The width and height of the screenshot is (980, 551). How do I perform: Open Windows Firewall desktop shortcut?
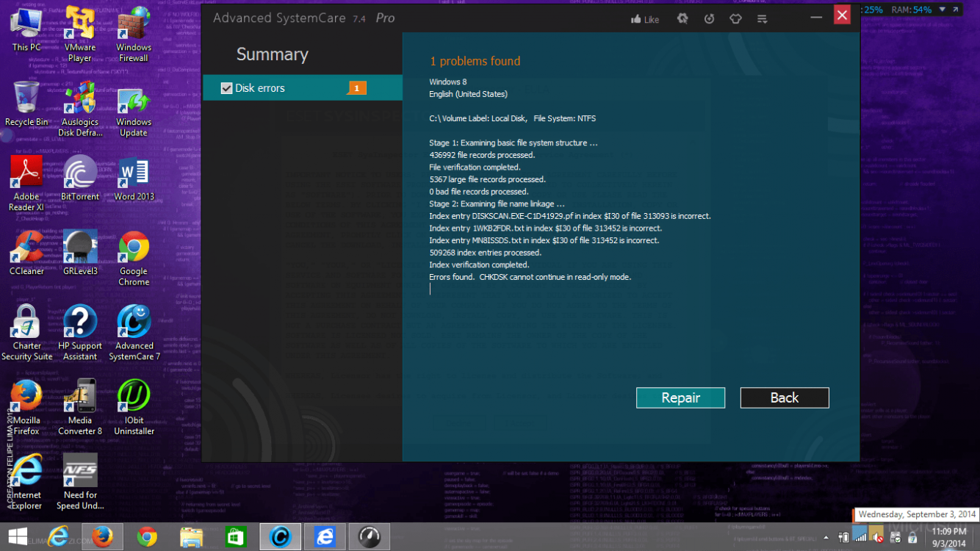pos(134,34)
